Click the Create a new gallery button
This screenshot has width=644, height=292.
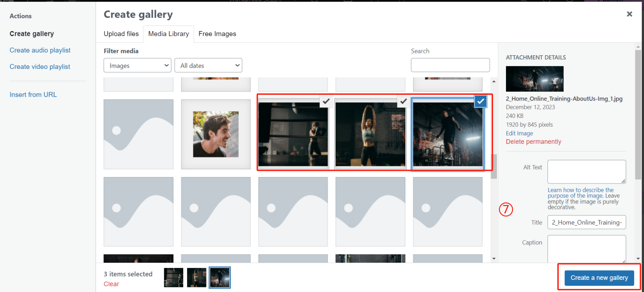click(599, 278)
